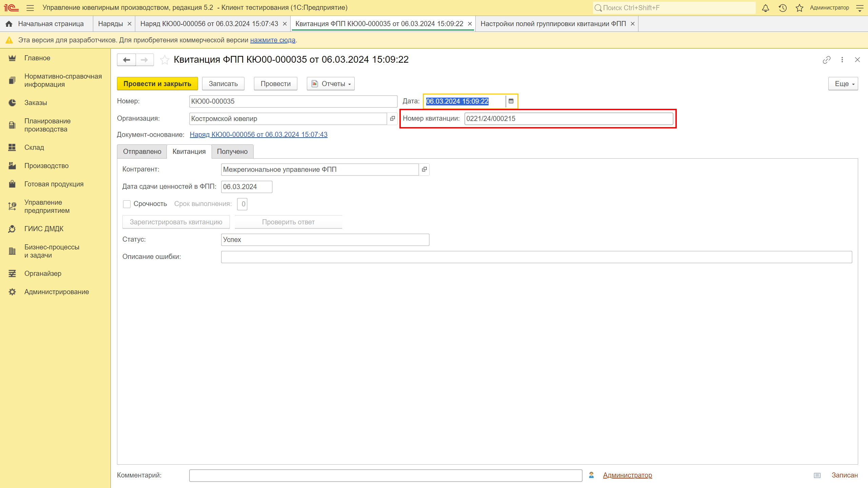Click Проверить ответ button
The width and height of the screenshot is (868, 488).
tap(288, 222)
